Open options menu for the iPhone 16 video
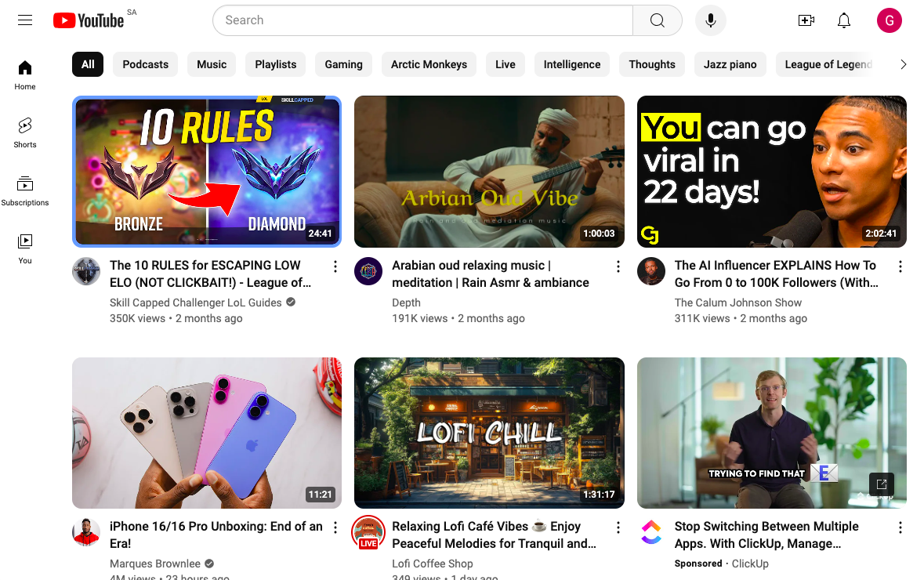Screen dimensions: 924x580 tap(335, 527)
